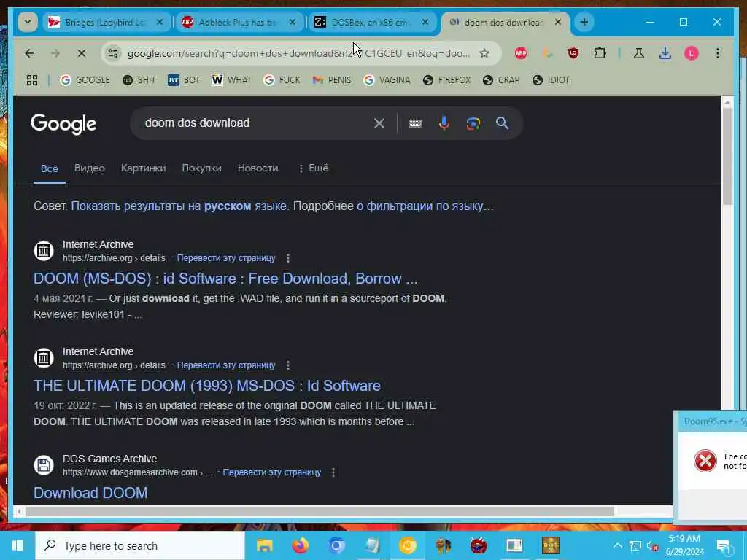Open the language filtering details link
Viewport: 747px width, 560px height.
425,206
